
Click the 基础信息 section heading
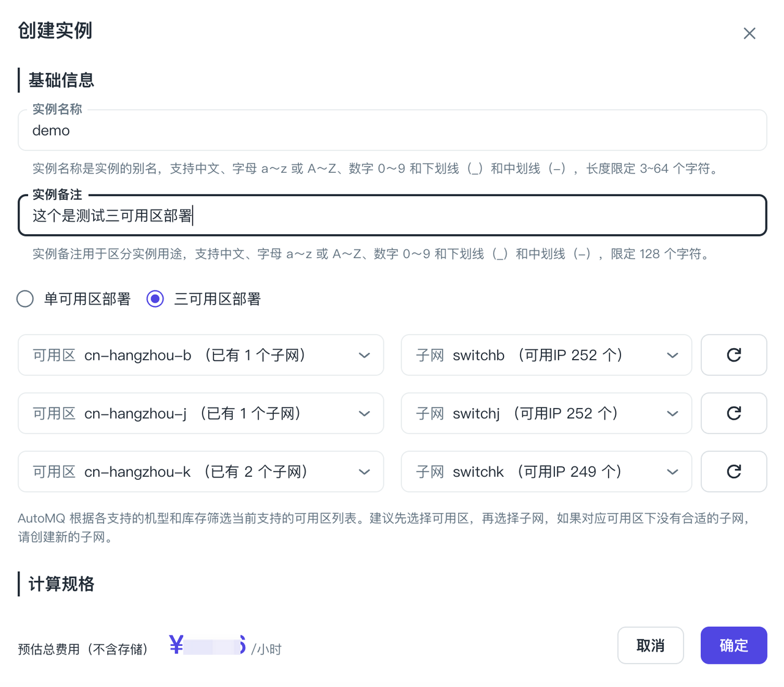click(61, 80)
